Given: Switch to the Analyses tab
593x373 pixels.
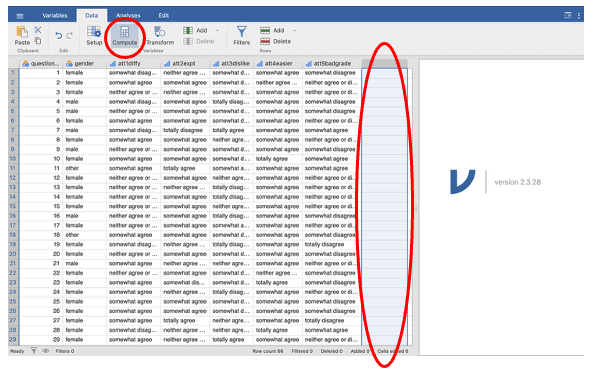Looking at the screenshot, I should (x=128, y=16).
